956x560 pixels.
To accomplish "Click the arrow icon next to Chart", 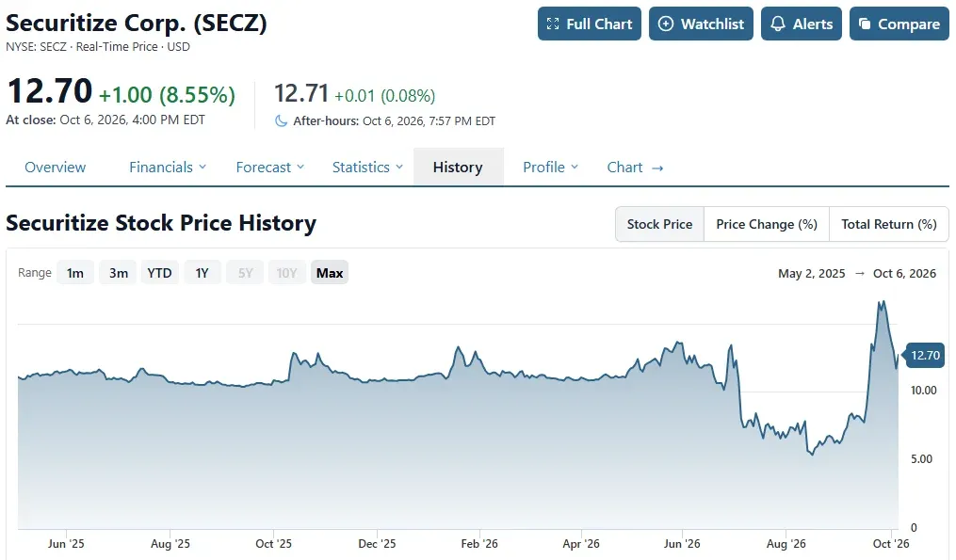I will [657, 168].
